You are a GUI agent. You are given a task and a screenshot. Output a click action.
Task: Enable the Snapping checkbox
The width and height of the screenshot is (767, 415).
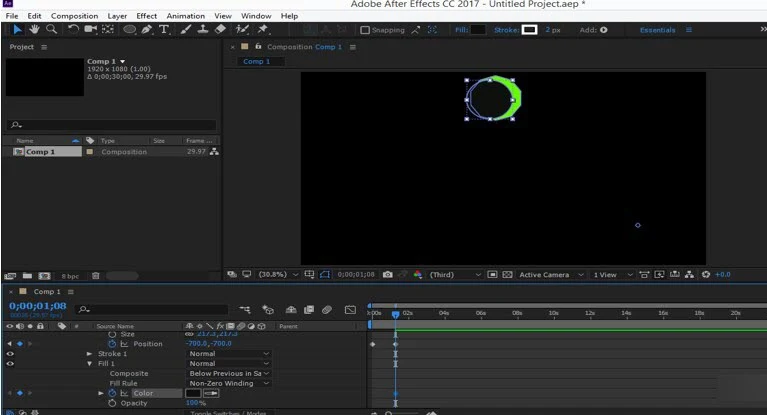[x=365, y=30]
